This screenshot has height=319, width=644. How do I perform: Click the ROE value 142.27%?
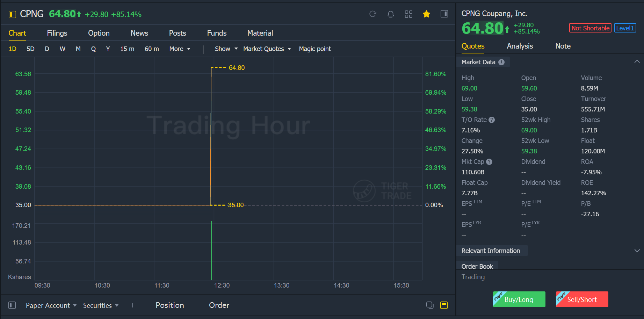(x=593, y=193)
